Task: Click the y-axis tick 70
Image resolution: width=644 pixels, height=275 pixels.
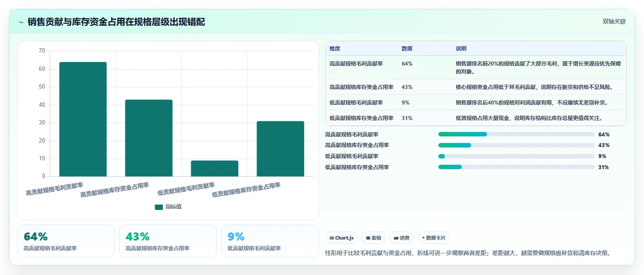Action: pos(42,51)
